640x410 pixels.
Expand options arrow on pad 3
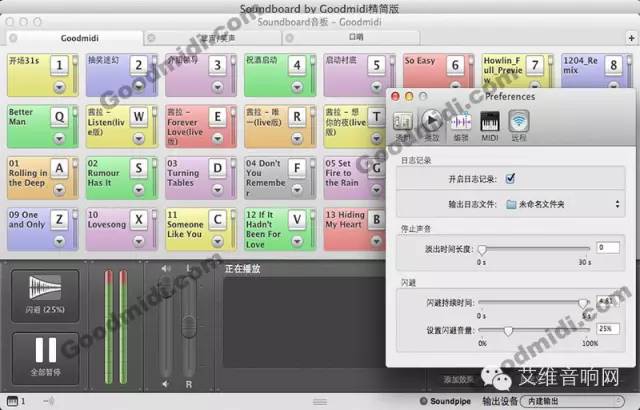pyautogui.click(x=218, y=87)
